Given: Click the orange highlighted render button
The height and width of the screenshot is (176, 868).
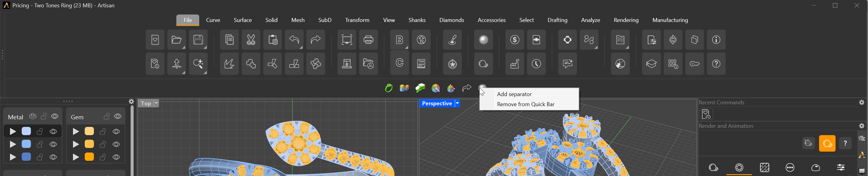Looking at the screenshot, I should (x=827, y=143).
